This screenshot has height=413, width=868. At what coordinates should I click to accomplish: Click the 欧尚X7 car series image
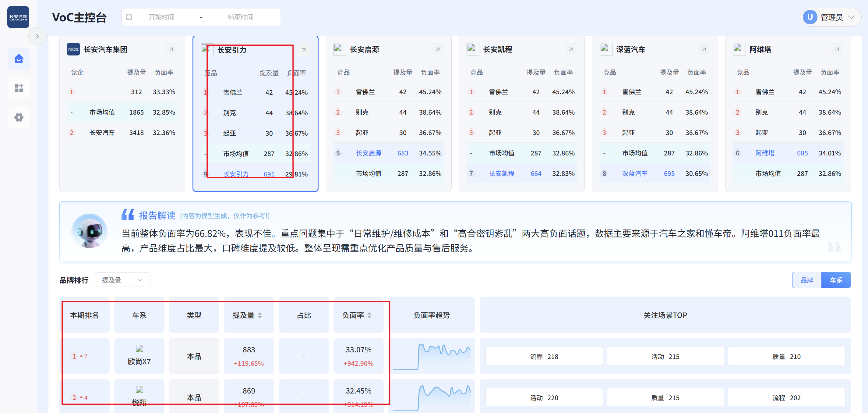point(139,349)
